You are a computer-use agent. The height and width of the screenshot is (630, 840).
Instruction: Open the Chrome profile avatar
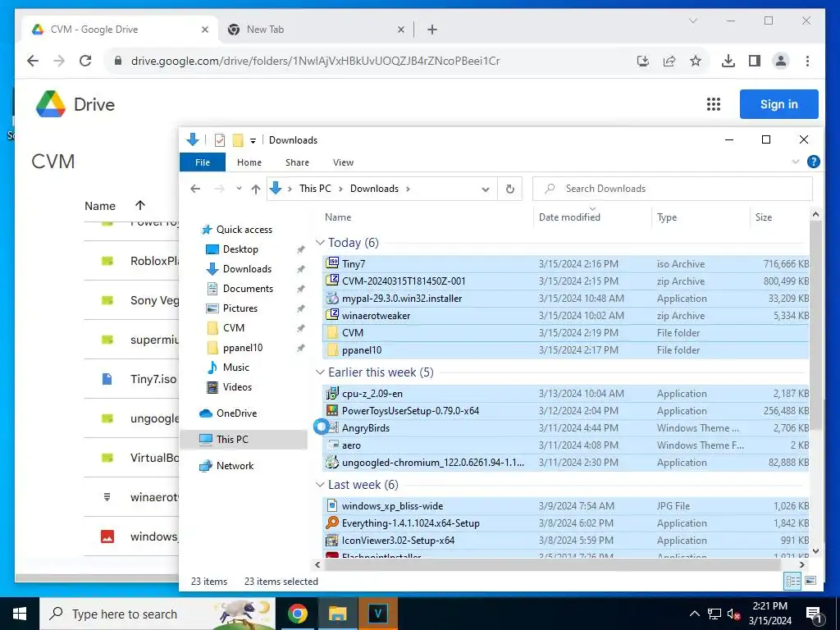781,61
